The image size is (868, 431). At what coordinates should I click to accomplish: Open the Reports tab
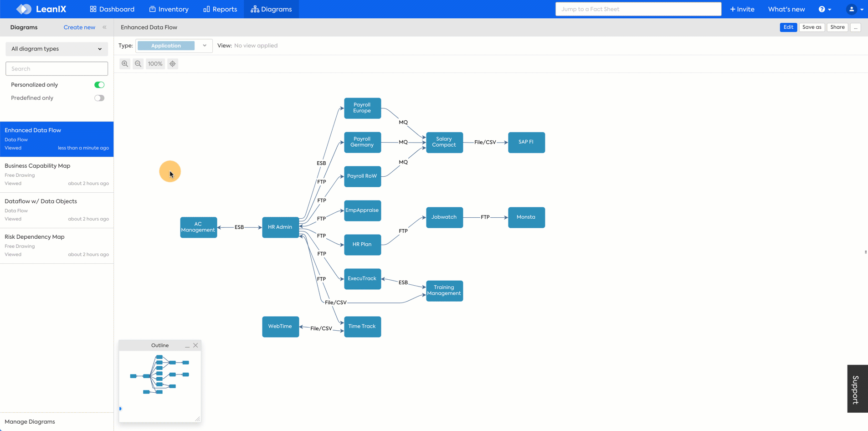tap(220, 9)
